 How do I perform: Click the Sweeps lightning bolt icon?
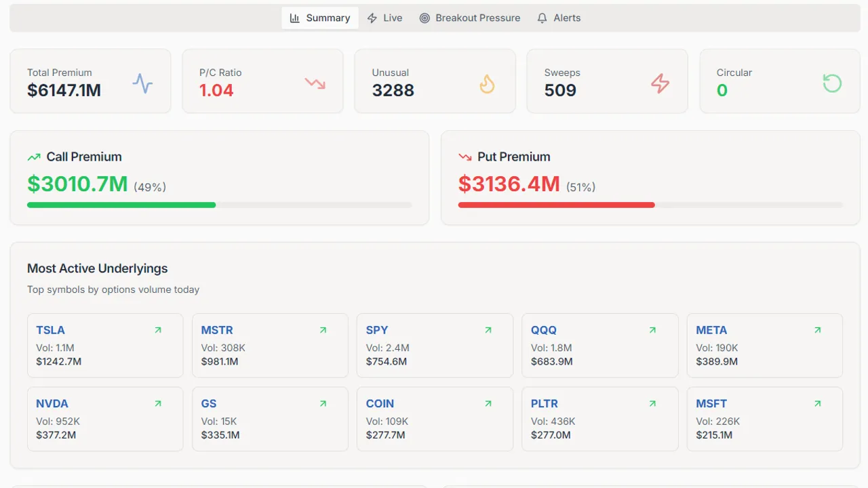click(660, 83)
